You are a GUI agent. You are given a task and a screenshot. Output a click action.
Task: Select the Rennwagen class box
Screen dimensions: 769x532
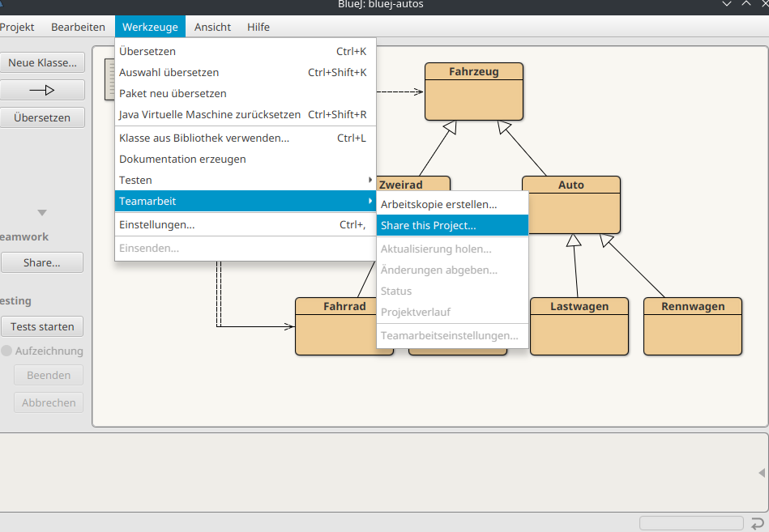point(693,326)
